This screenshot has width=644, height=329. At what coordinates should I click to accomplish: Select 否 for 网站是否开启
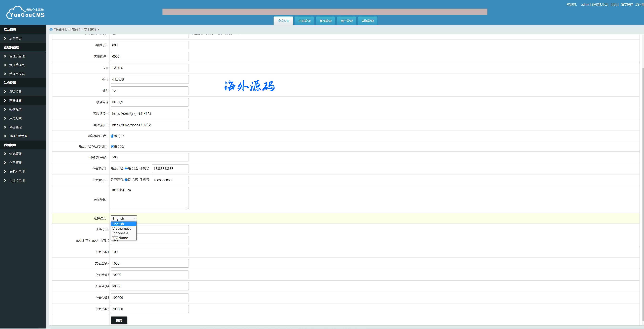coord(119,136)
